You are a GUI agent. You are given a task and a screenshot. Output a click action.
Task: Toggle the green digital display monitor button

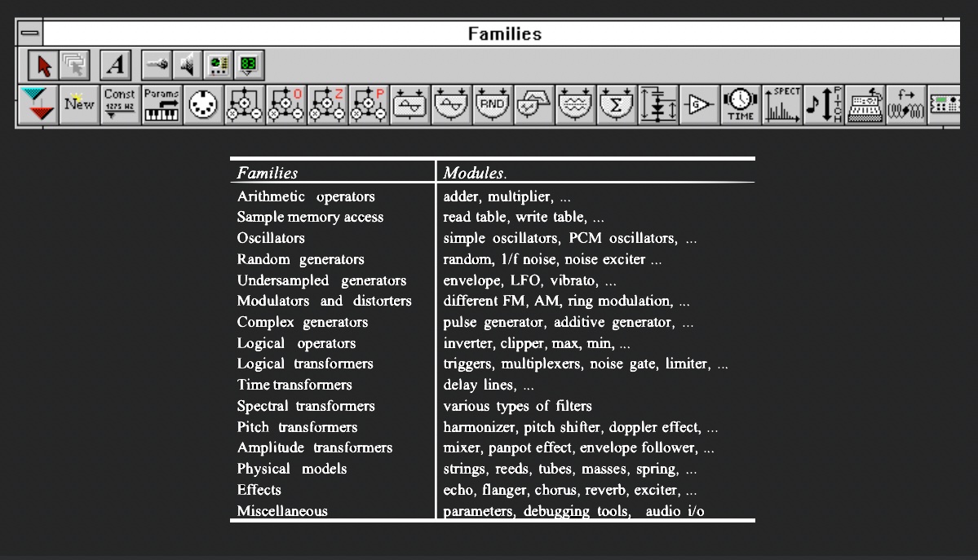[248, 64]
